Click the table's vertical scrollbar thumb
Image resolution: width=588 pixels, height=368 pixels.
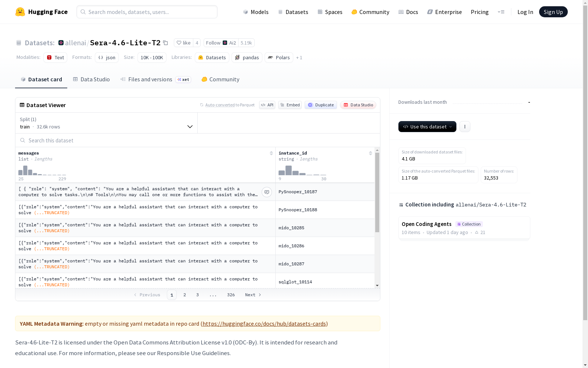point(377,192)
